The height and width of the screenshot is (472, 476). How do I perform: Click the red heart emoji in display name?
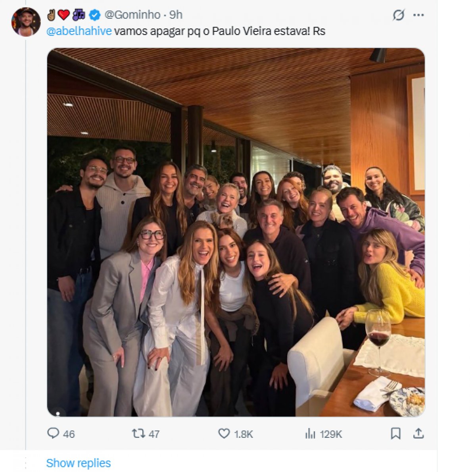(x=64, y=15)
